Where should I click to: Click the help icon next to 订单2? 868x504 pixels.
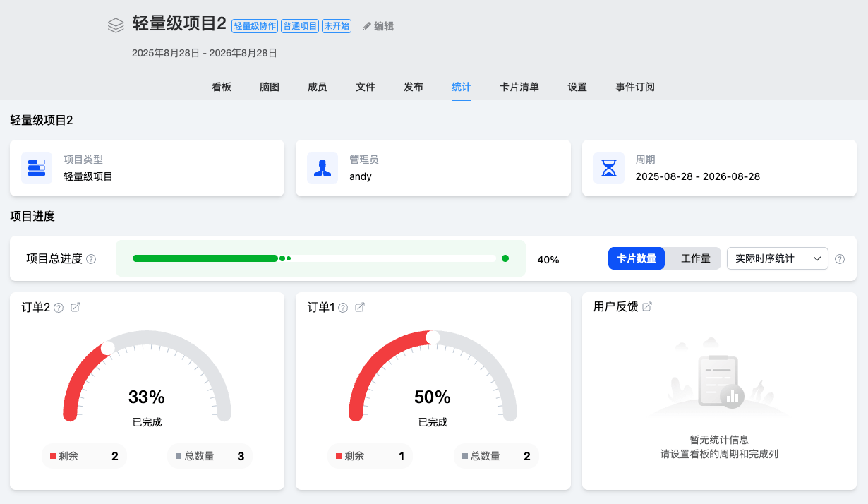(59, 308)
